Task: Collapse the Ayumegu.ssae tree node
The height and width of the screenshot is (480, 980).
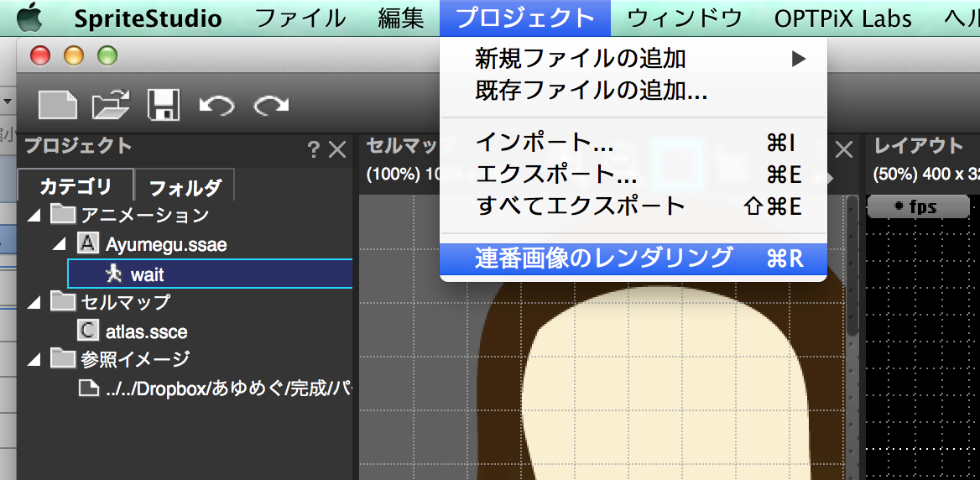Action: point(60,244)
